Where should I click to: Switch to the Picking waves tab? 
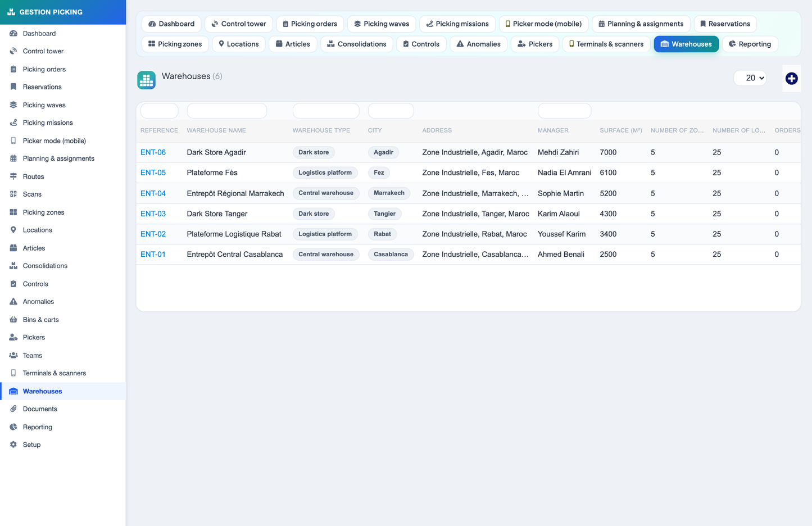382,24
